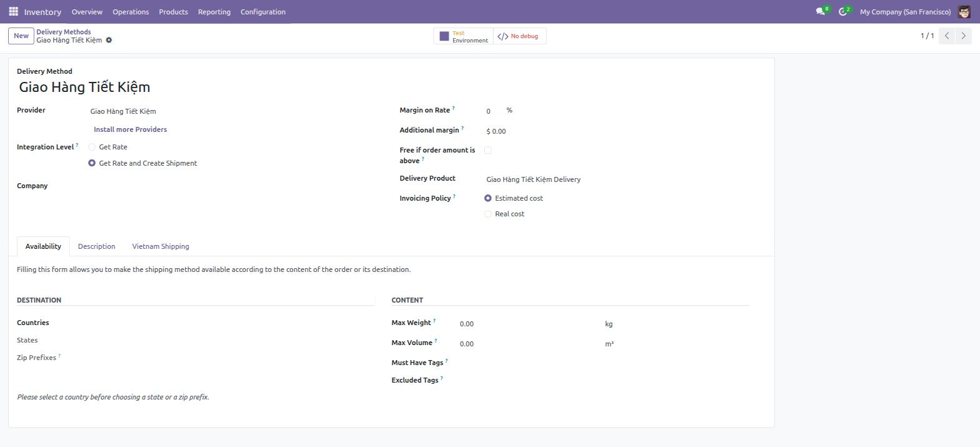Open the Provider selection field

[x=232, y=111]
